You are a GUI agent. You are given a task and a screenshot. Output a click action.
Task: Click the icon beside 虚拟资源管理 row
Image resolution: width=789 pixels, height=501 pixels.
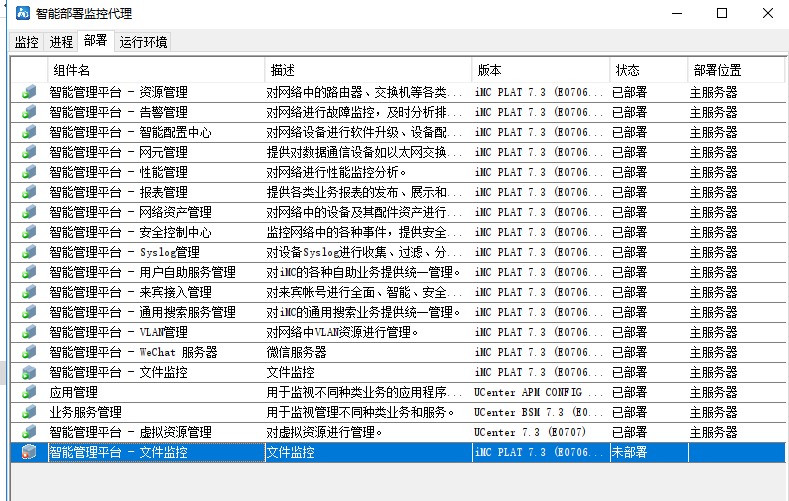29,432
